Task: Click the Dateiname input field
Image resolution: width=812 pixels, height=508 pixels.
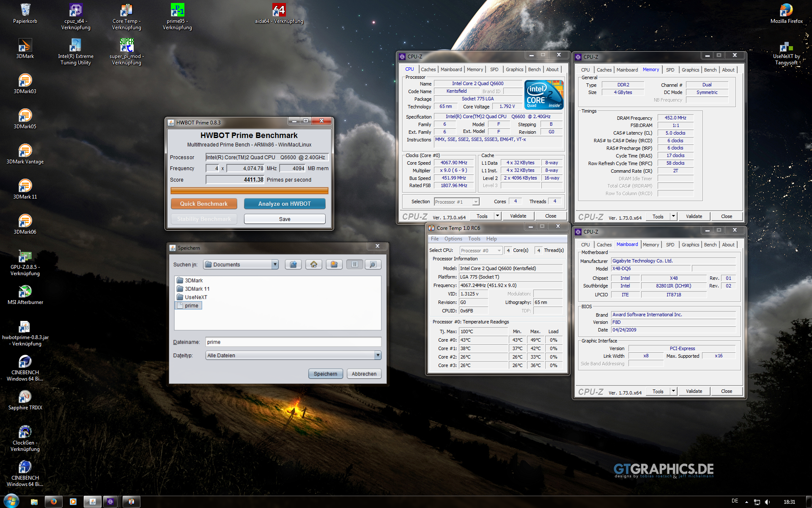Action: [x=293, y=342]
